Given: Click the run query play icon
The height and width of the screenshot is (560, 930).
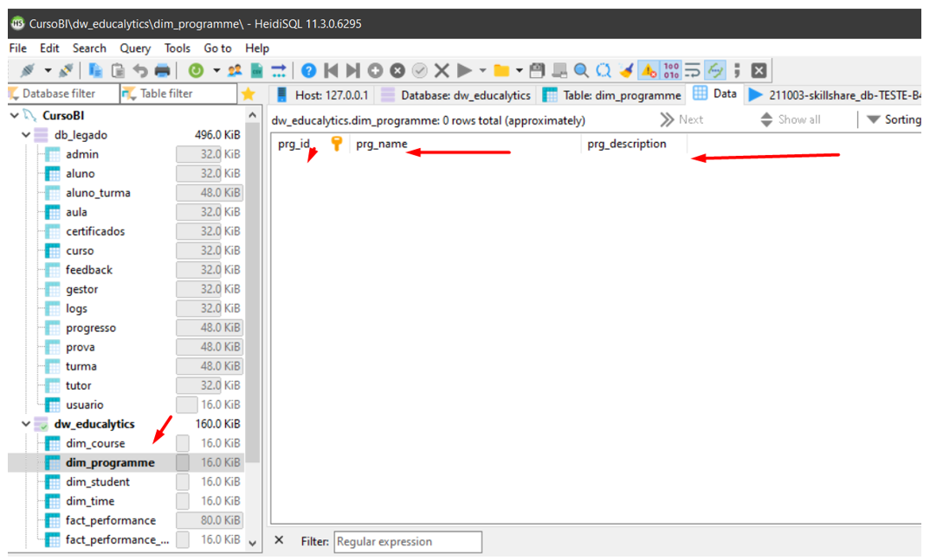Looking at the screenshot, I should tap(464, 70).
